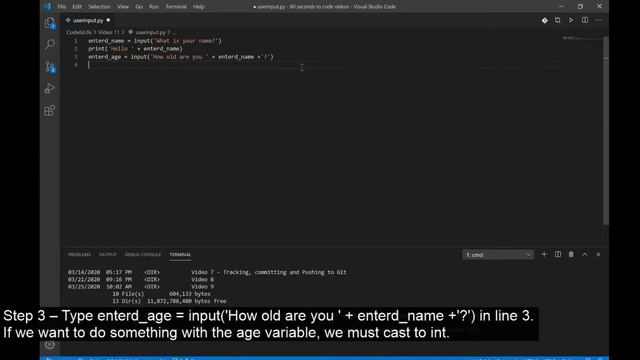Image resolution: width=640 pixels, height=360 pixels.
Task: Click the Open Changes compare icon
Action: 558,20
